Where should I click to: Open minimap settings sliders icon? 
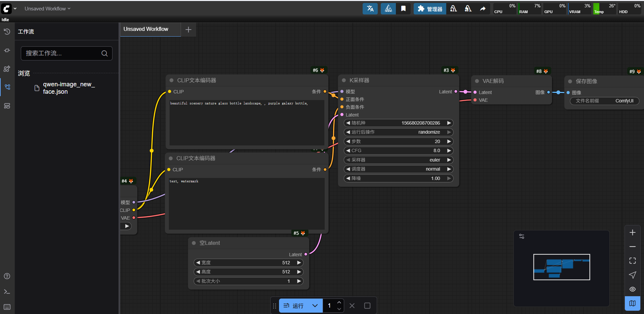tap(521, 236)
